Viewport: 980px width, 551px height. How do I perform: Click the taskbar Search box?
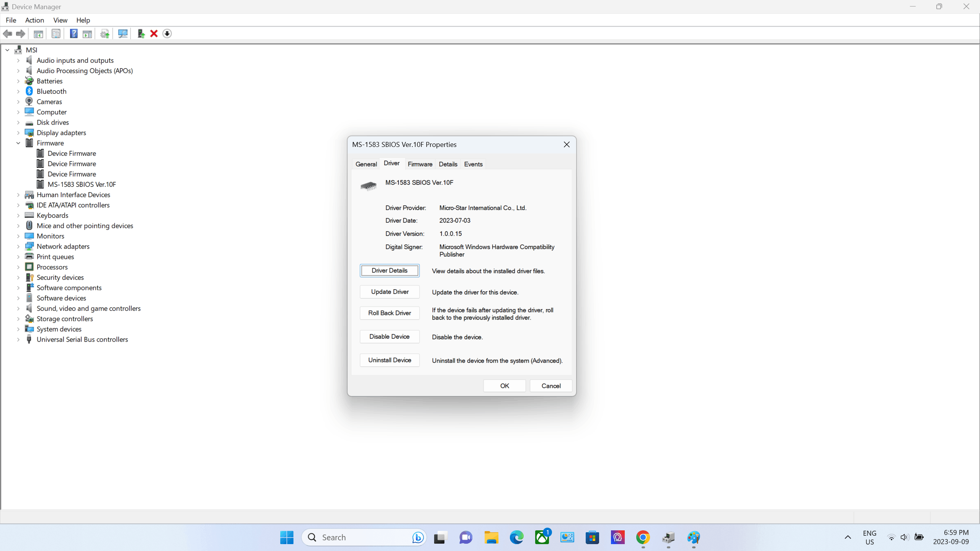pos(360,537)
